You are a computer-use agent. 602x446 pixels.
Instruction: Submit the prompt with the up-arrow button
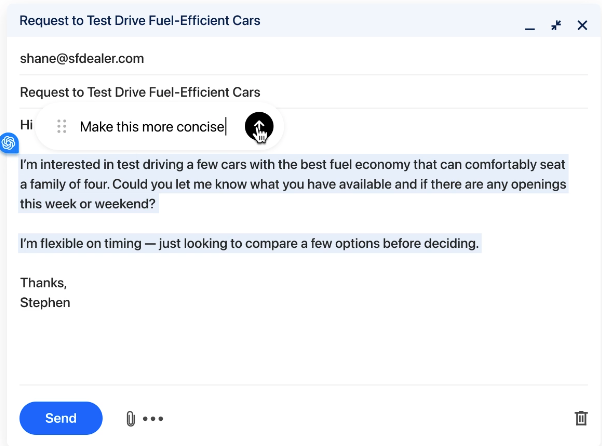(258, 126)
